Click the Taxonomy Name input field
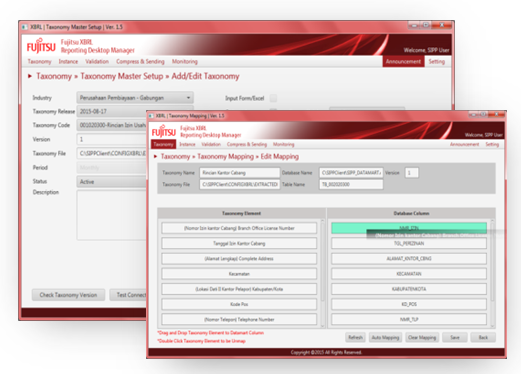The width and height of the screenshot is (521, 374). 239,173
